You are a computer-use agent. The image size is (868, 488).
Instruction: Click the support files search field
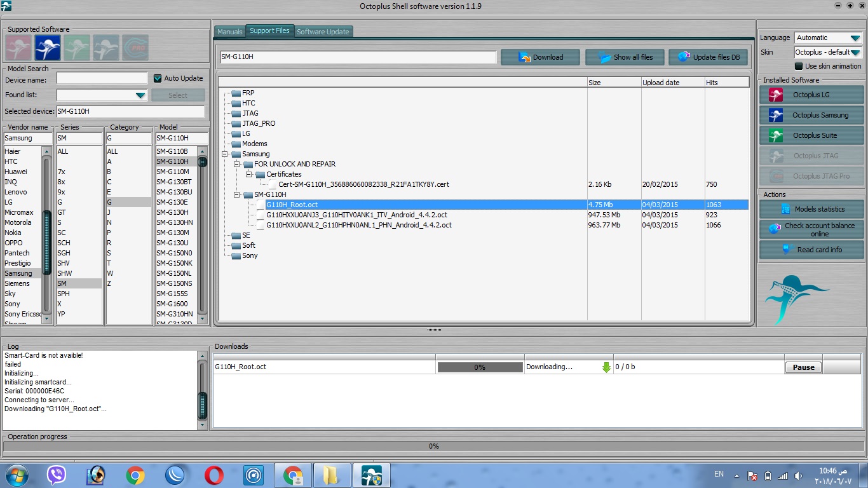pos(358,57)
